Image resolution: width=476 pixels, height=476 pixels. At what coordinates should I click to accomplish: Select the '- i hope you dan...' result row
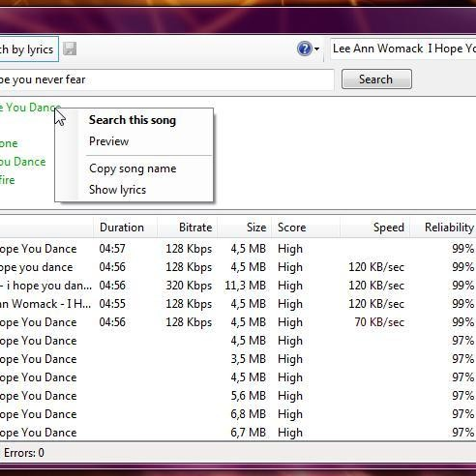coord(238,285)
